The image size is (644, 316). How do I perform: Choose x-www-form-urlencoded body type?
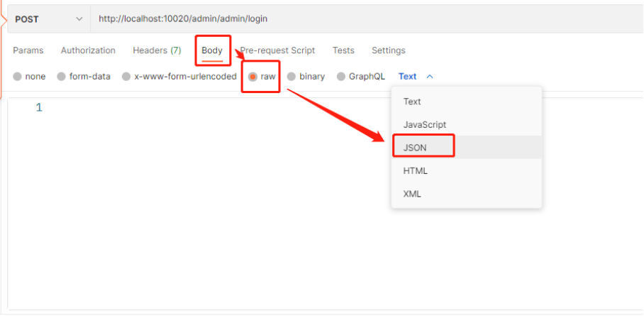[x=126, y=77]
